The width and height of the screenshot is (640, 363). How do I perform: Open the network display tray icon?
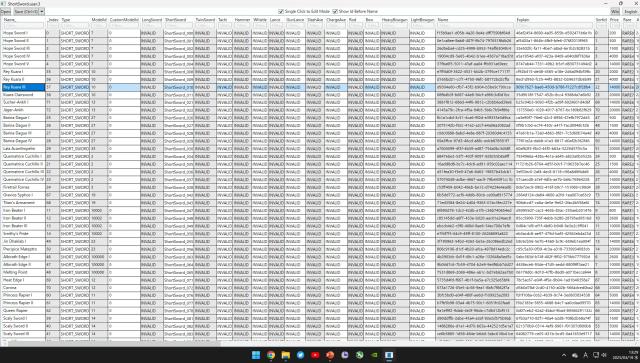pos(596,355)
